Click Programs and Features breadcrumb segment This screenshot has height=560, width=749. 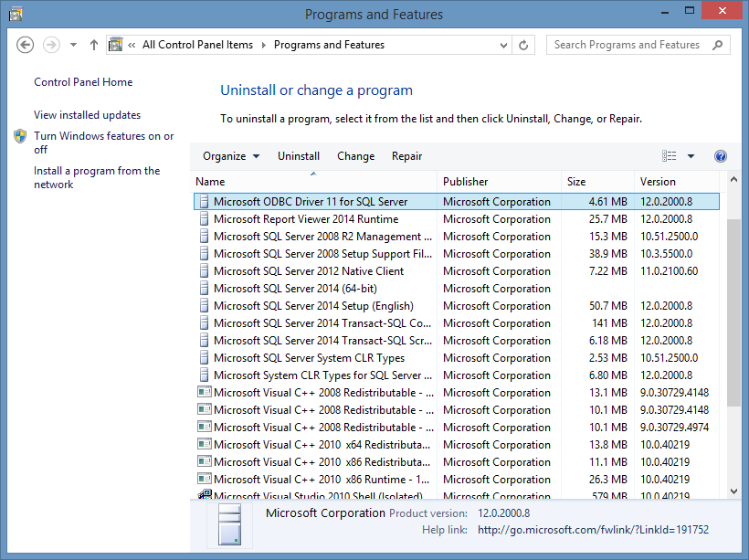(329, 45)
